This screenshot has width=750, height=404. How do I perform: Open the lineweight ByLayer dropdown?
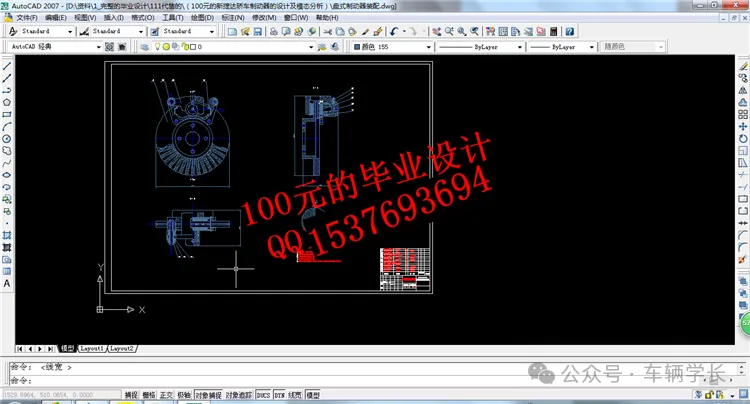[x=591, y=47]
